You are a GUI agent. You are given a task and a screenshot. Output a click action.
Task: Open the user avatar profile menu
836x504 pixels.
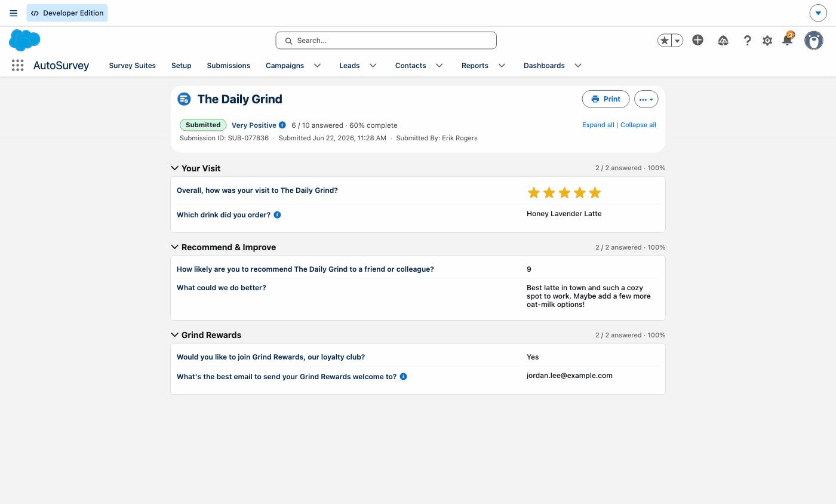coord(813,41)
